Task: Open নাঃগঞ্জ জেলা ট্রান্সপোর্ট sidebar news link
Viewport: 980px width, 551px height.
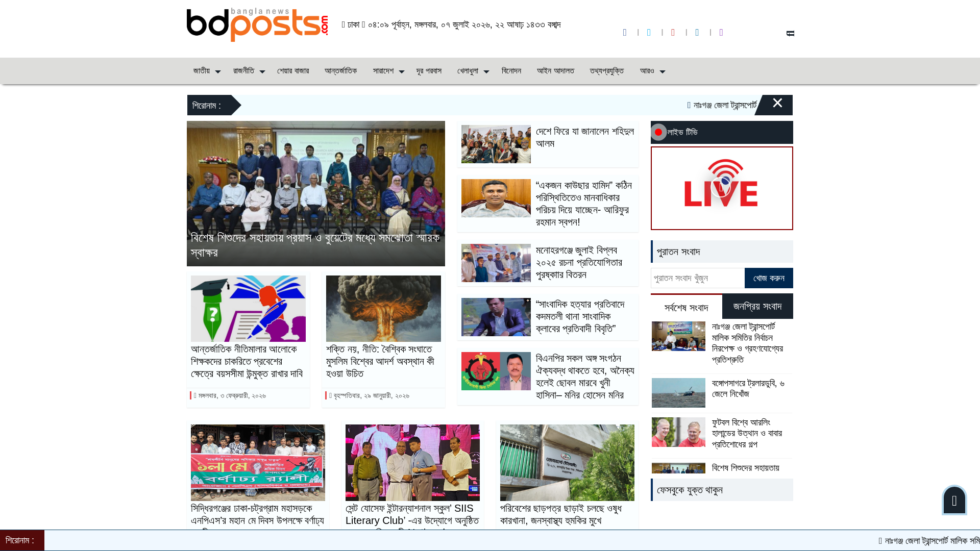Action: point(747,343)
